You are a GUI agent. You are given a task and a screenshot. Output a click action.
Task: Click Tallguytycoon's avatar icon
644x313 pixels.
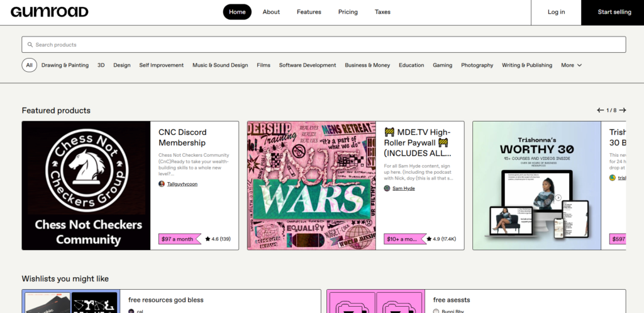point(162,184)
